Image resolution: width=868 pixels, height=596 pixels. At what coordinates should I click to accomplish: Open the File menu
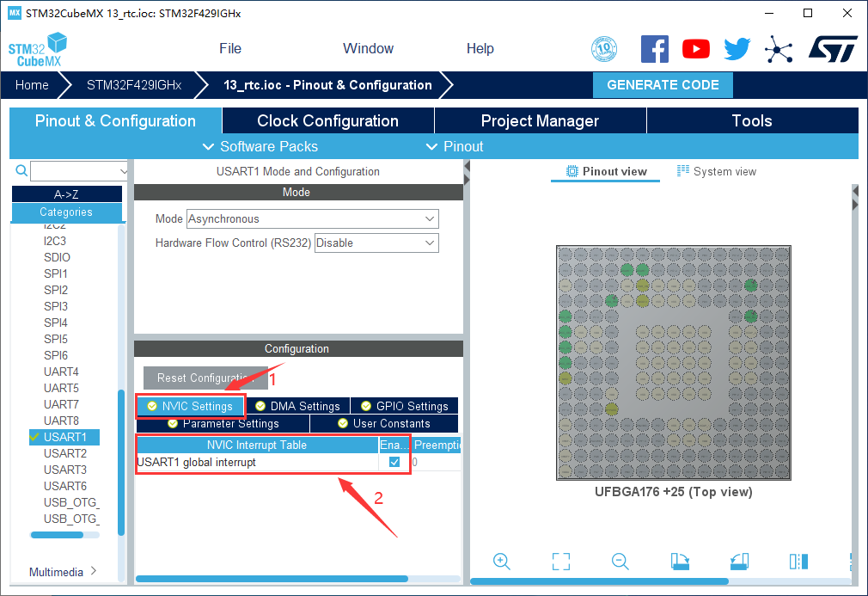pyautogui.click(x=230, y=49)
